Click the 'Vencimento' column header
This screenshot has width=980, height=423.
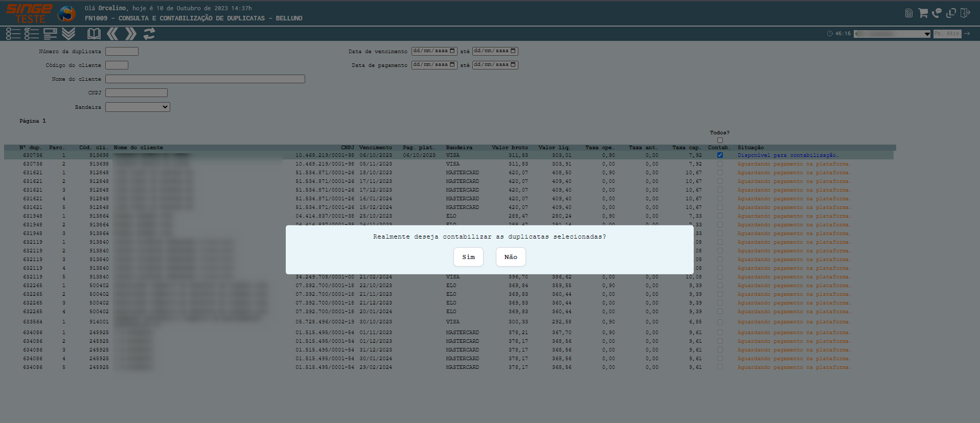tap(375, 148)
